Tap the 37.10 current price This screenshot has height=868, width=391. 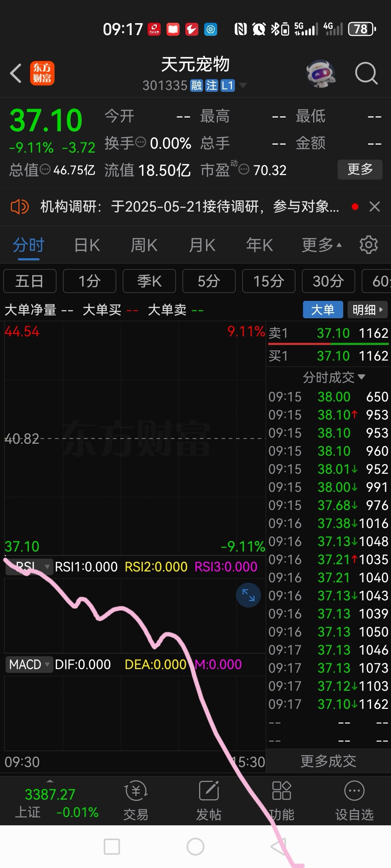(46, 120)
